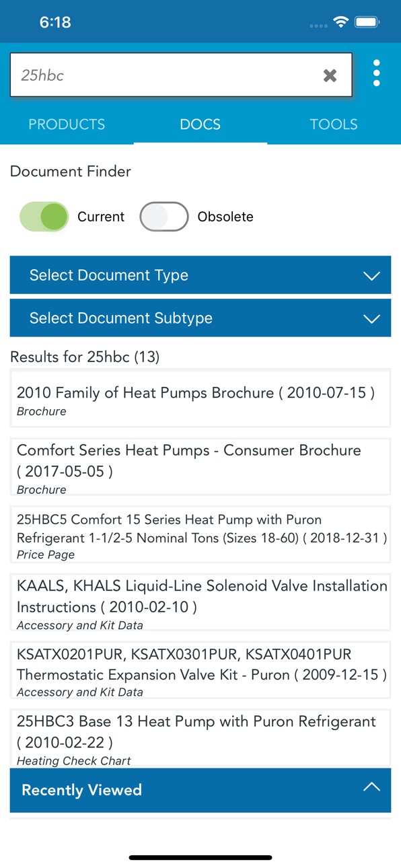The width and height of the screenshot is (401, 868).
Task: Toggle the Current documents switch off
Action: (44, 217)
